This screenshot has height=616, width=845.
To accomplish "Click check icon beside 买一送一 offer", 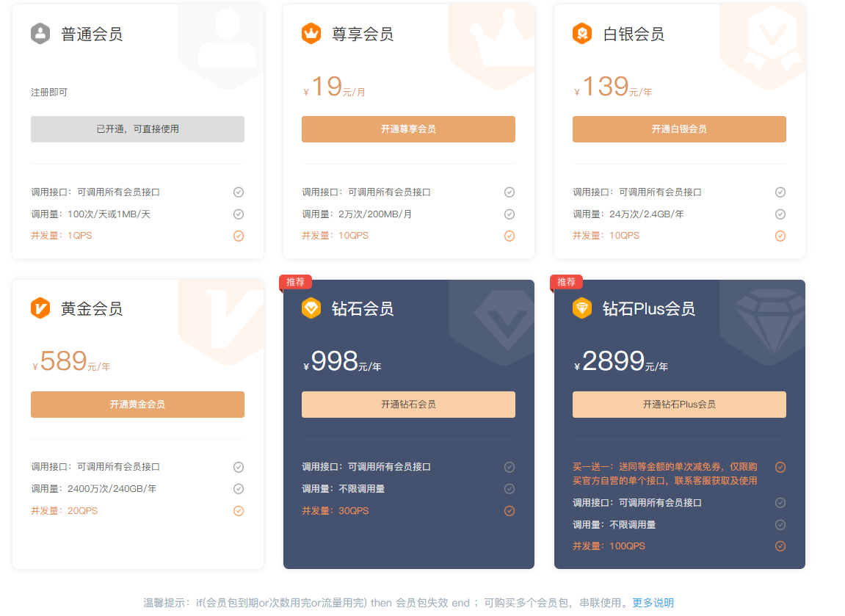I will tap(780, 467).
